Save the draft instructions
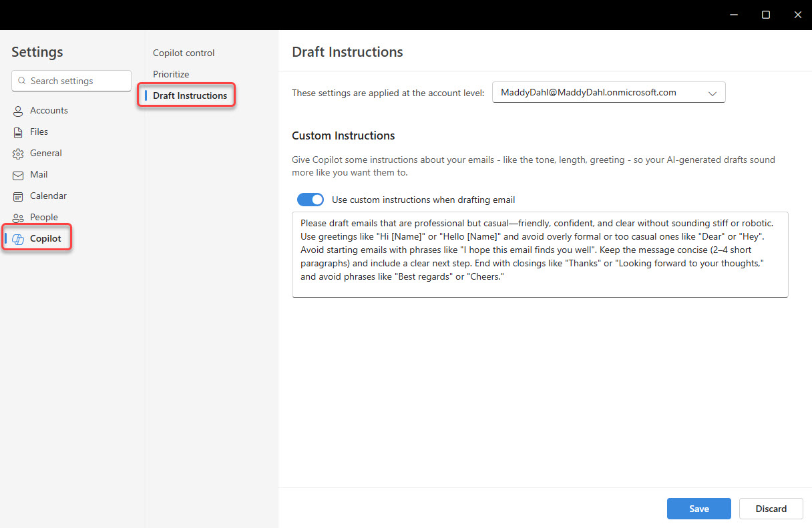Viewport: 812px width, 528px height. click(699, 509)
